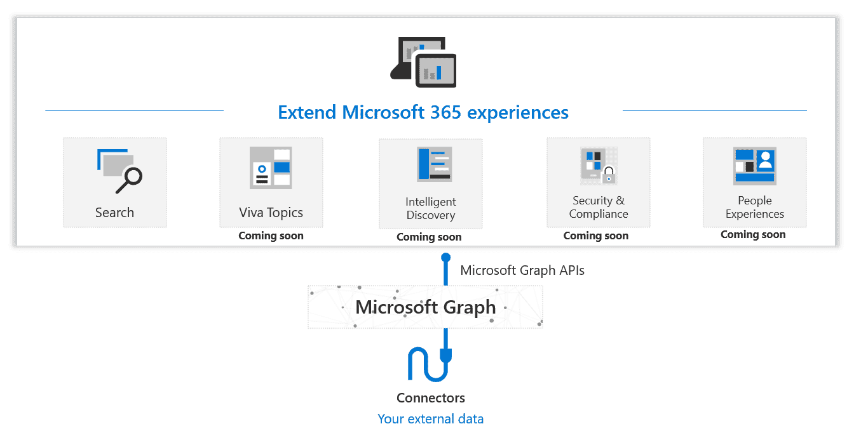The image size is (868, 438).
Task: Select the tablet devices icon at top
Action: [423, 62]
